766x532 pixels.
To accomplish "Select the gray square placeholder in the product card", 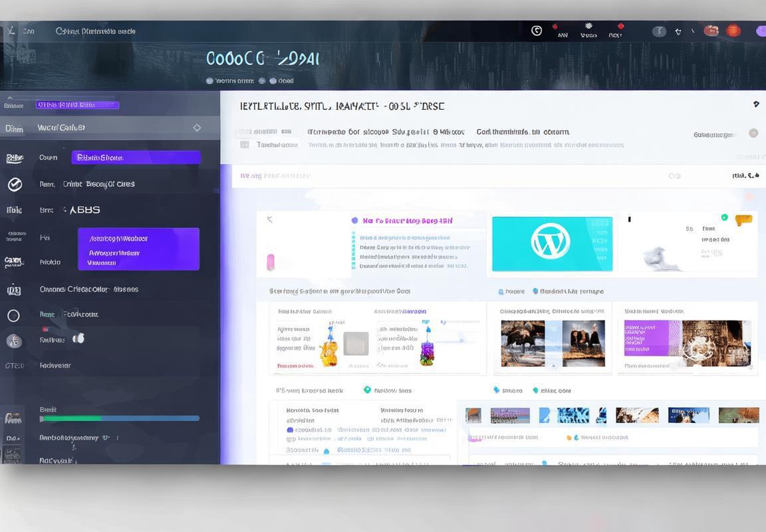I will click(x=356, y=344).
